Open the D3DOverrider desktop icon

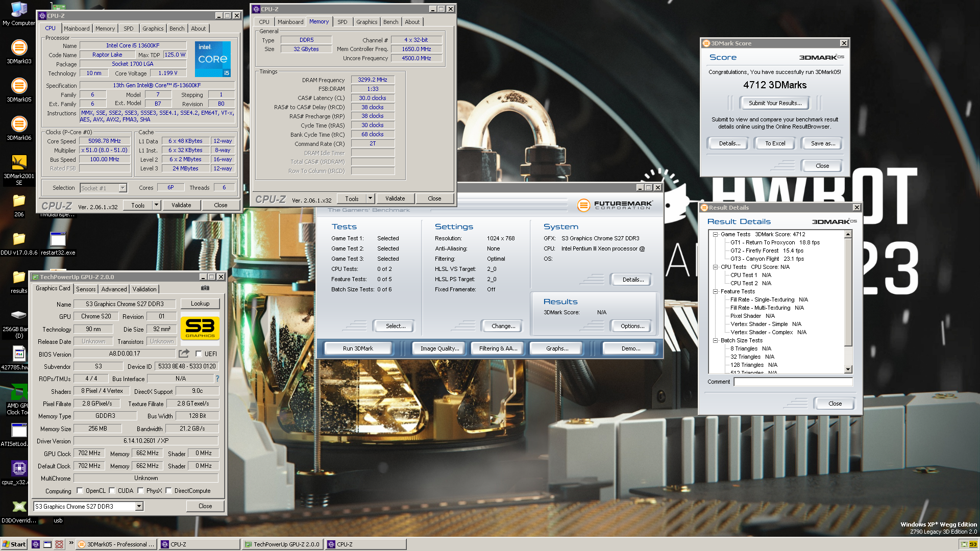coord(19,511)
